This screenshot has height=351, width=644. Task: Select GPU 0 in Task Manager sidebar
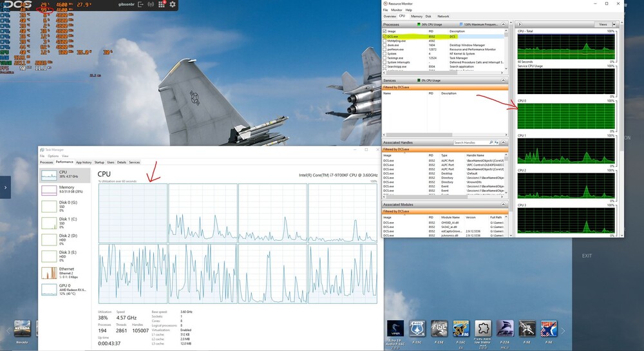[x=65, y=289]
